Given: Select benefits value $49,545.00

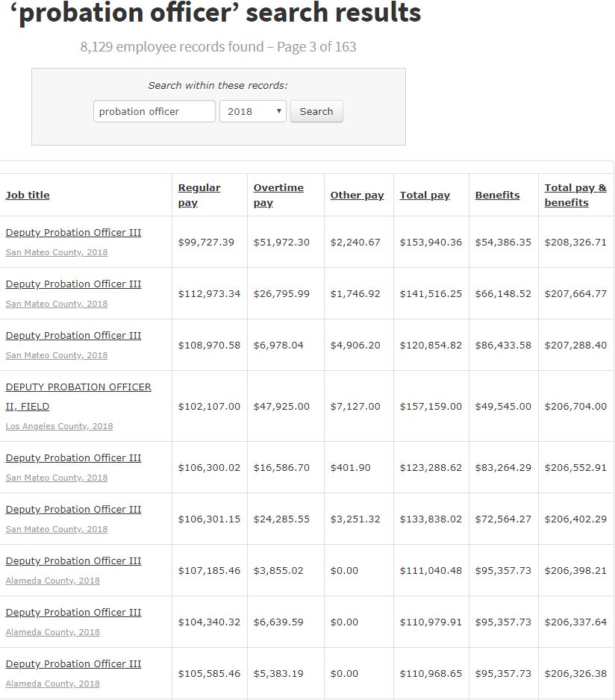Looking at the screenshot, I should (x=503, y=406).
